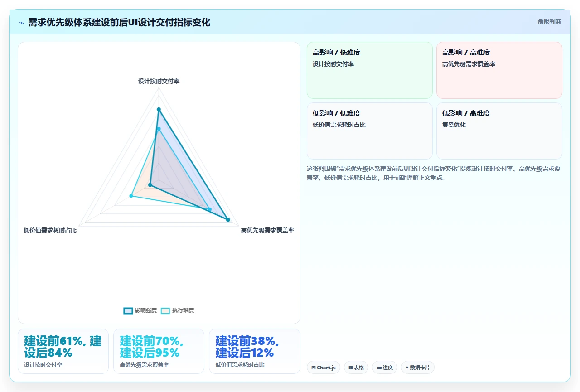The image size is (580, 392).
Task: Click 高优先级需求覆盖率 text in pink quadrant card
Action: (x=469, y=64)
